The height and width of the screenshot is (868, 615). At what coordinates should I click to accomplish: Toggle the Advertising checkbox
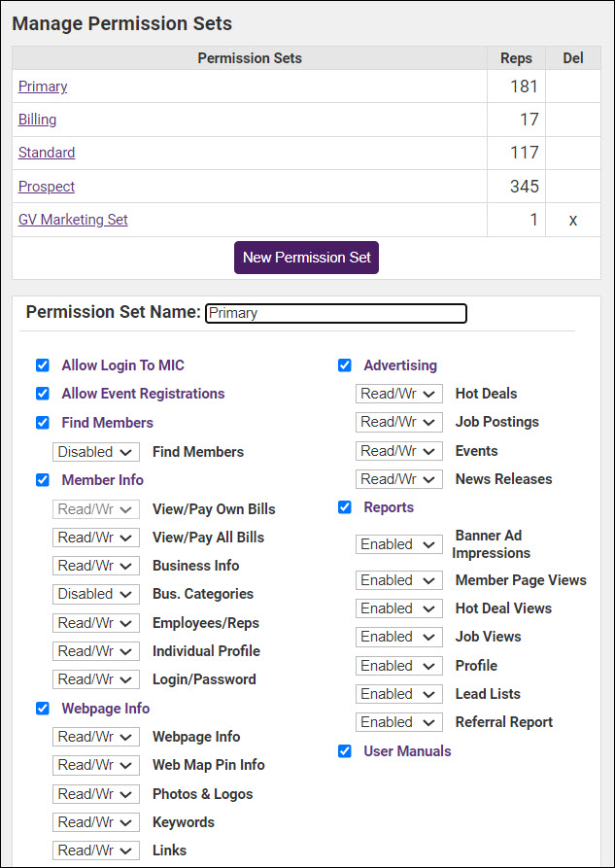[345, 365]
